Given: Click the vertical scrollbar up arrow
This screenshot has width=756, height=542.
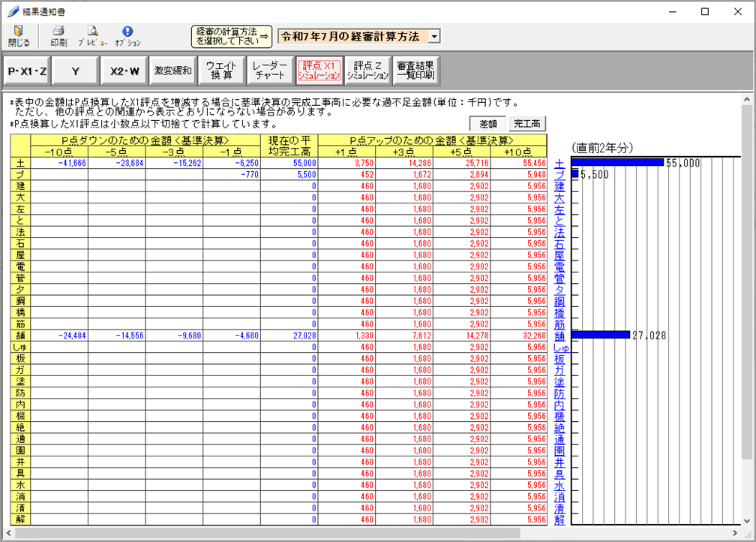Looking at the screenshot, I should point(747,99).
